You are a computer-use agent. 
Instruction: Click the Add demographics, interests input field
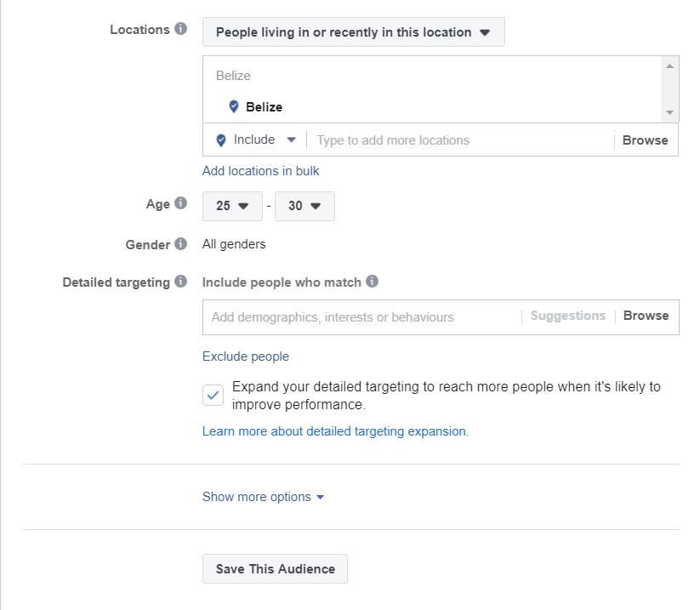tap(361, 317)
